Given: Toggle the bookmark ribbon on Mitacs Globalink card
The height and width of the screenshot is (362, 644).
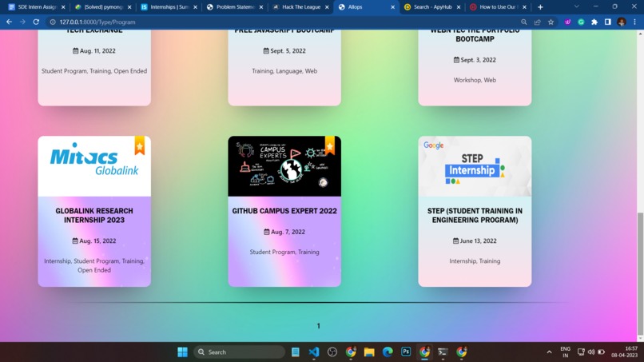Looking at the screenshot, I should click(140, 145).
